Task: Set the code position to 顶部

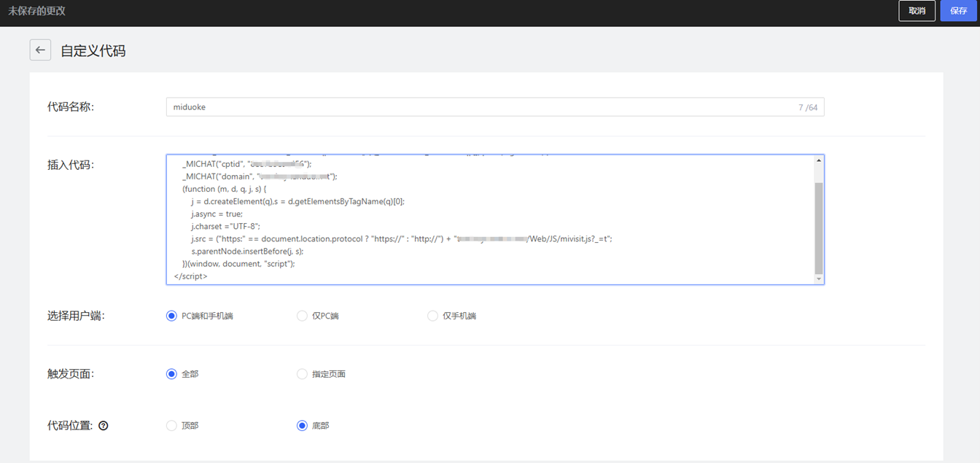Action: coord(171,426)
